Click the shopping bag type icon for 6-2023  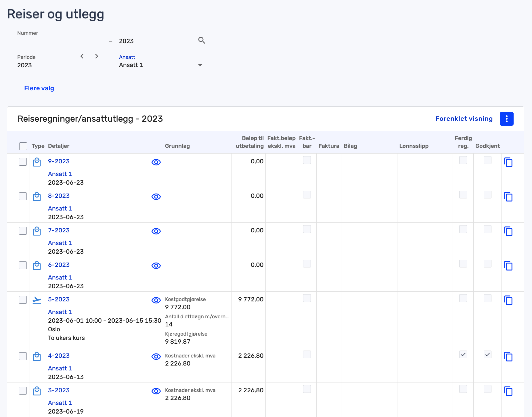point(37,266)
